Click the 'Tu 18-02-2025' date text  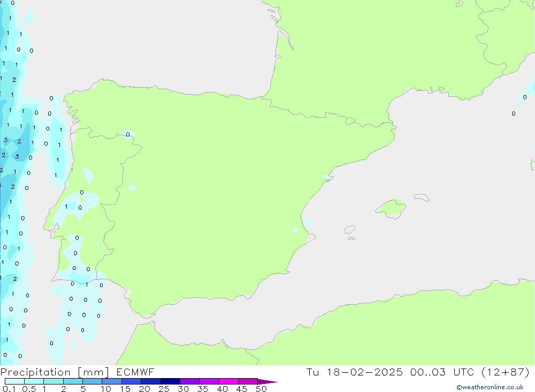pos(354,372)
